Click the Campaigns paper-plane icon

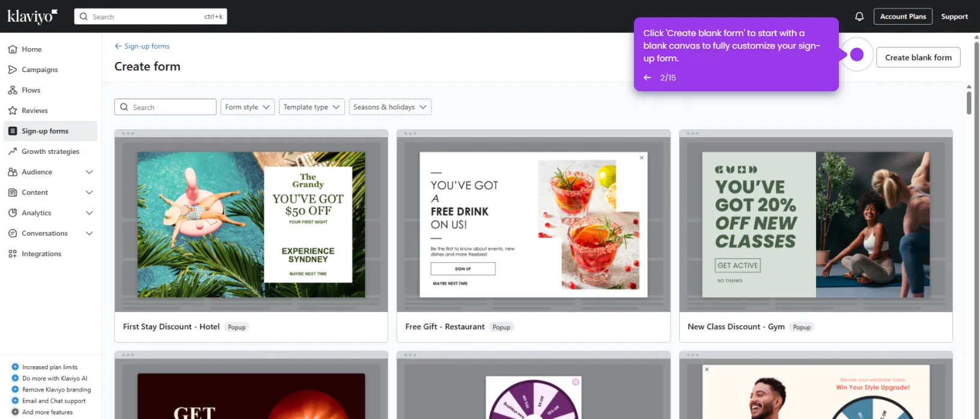pyautogui.click(x=13, y=70)
